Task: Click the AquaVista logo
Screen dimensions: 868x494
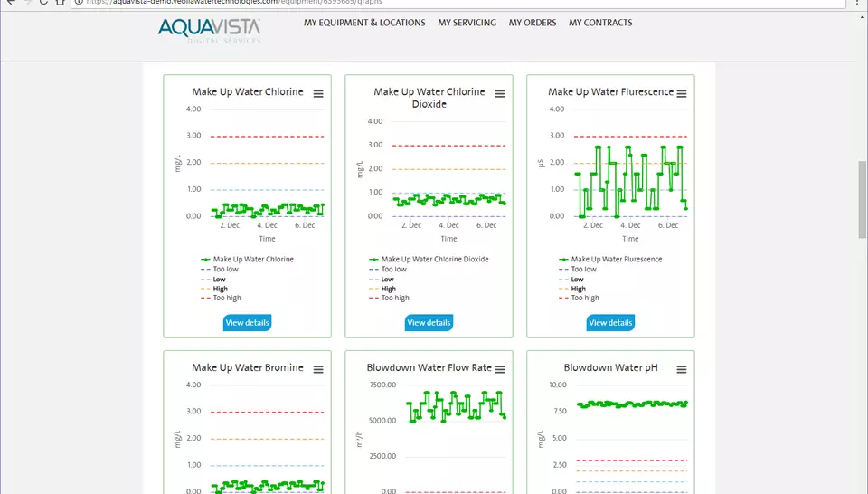Action: click(x=209, y=31)
